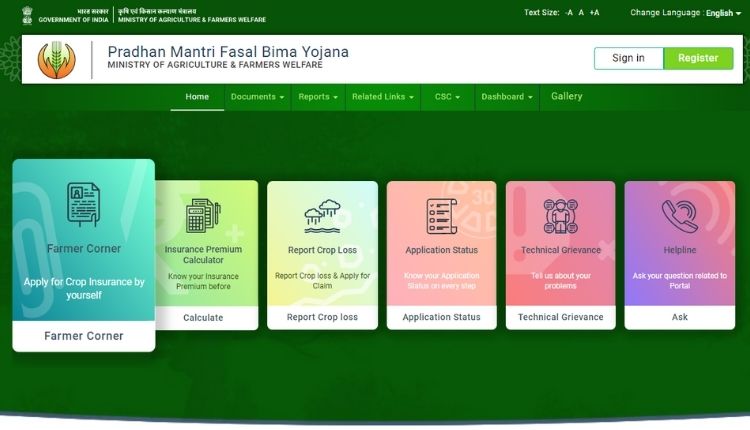Click 'Apply for Crop Insurance by yourself' text
750x430 pixels.
pos(84,288)
